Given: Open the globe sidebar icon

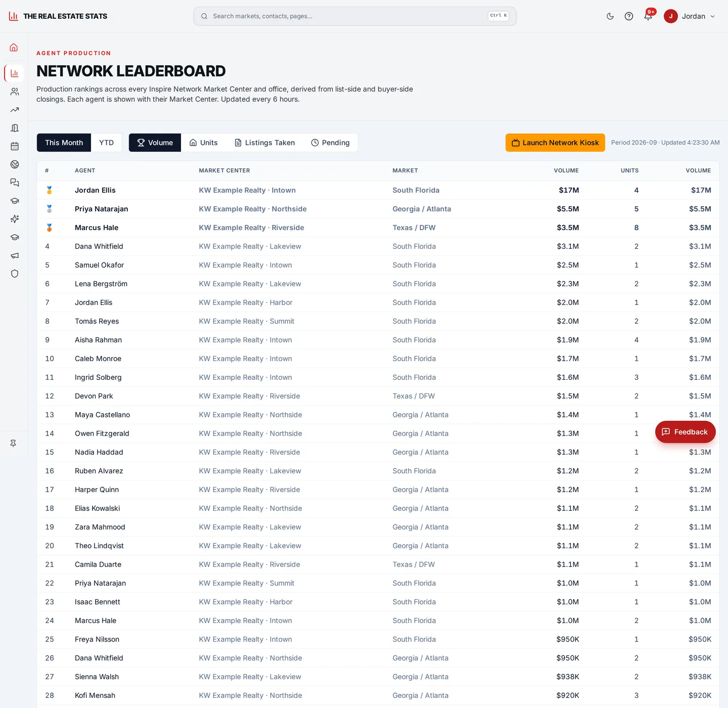Looking at the screenshot, I should tap(14, 164).
